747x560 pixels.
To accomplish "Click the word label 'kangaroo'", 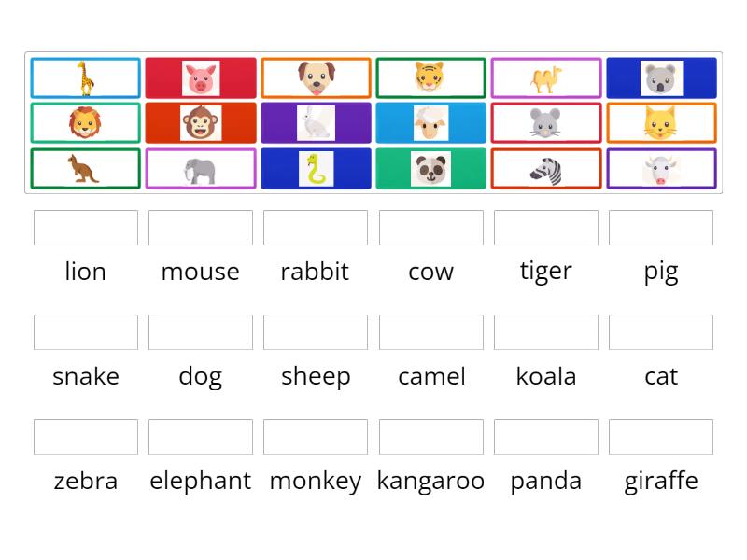I will [x=430, y=481].
